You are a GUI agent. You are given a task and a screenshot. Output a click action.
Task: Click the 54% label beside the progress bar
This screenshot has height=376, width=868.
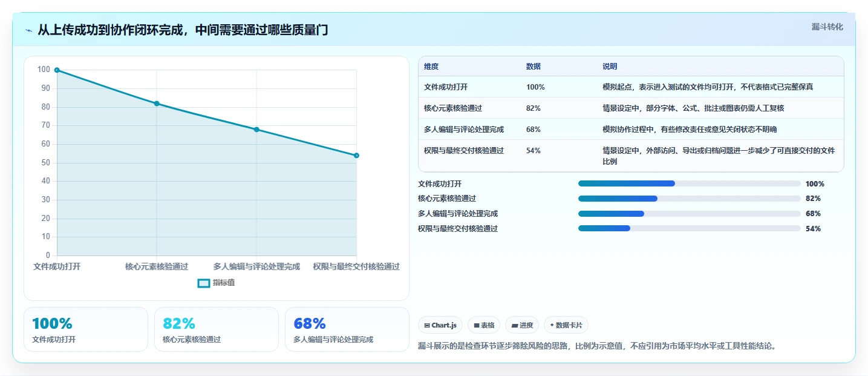click(813, 229)
